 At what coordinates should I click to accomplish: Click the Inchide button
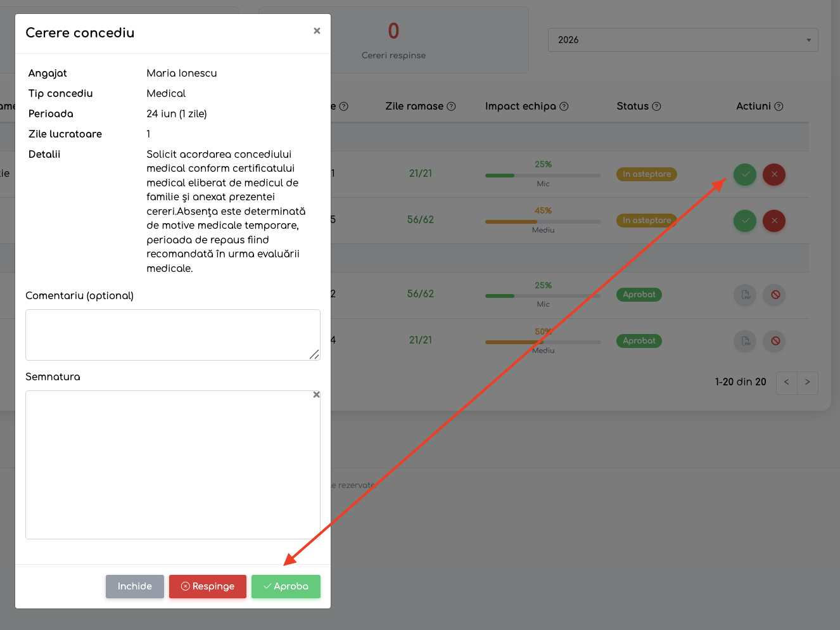pyautogui.click(x=135, y=586)
